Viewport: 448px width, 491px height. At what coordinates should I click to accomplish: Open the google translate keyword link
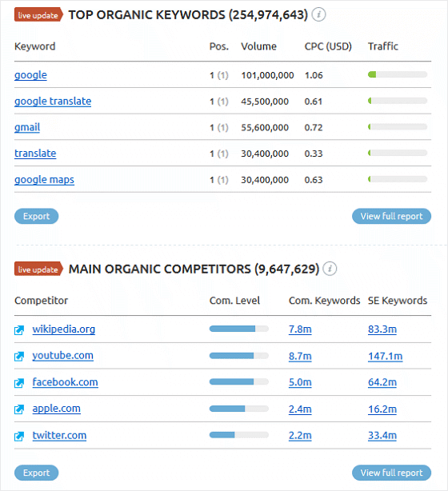click(x=53, y=102)
